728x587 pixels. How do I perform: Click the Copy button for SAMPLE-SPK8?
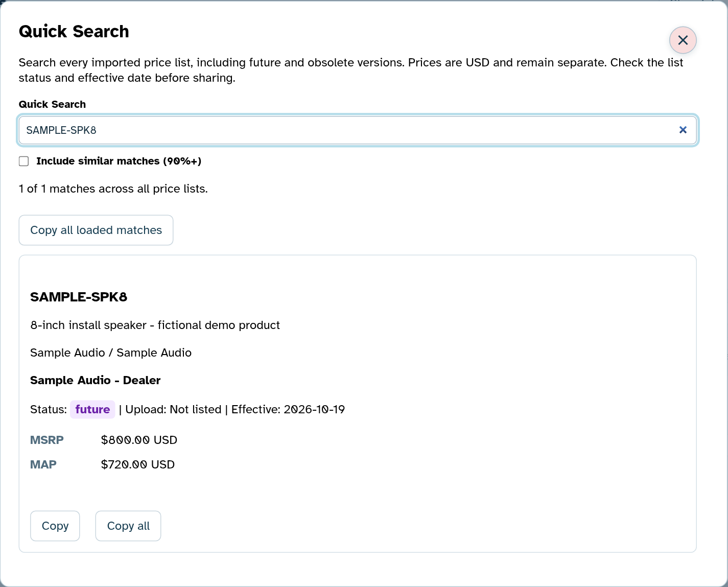point(55,526)
